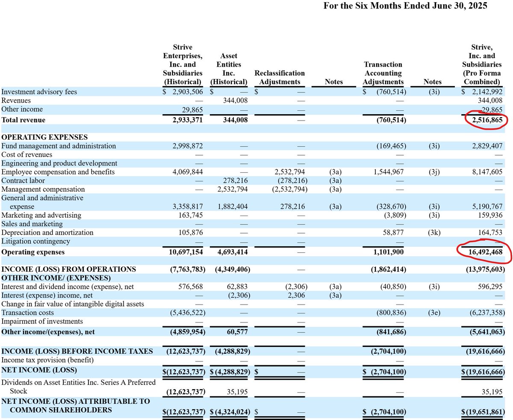Image resolution: width=513 pixels, height=420 pixels.
Task: Click the operating loss (13,975,603)
Action: coord(485,269)
